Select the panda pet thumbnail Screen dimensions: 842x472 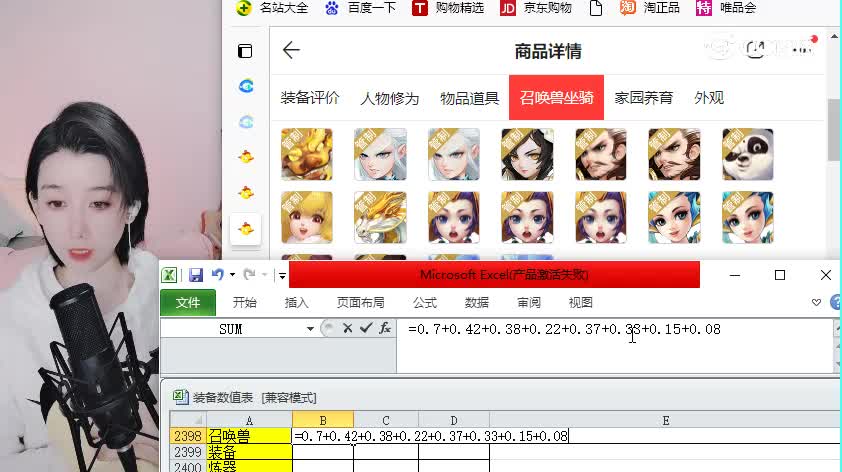(747, 154)
